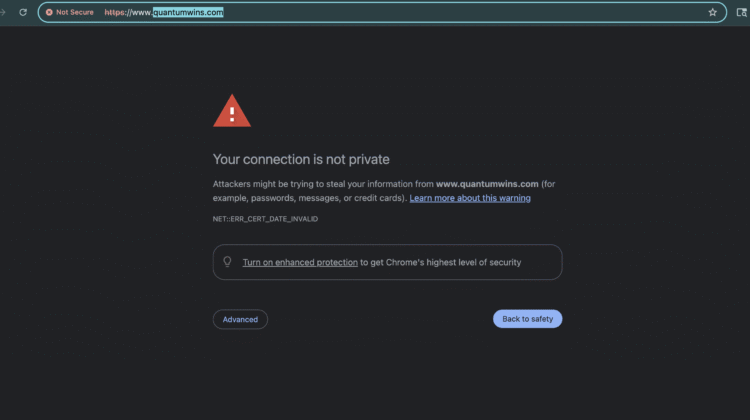Screen dimensions: 750x420
Task: Click the forward navigation arrow
Action: pyautogui.click(x=3, y=12)
